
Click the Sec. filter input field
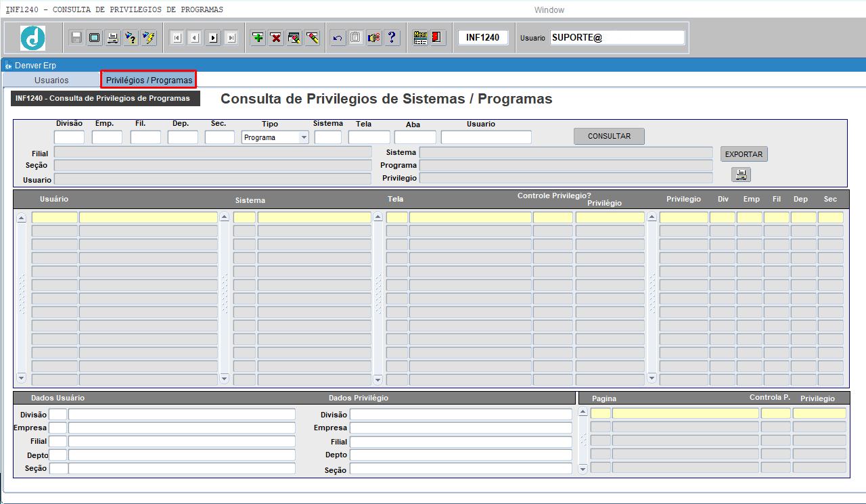coord(219,137)
